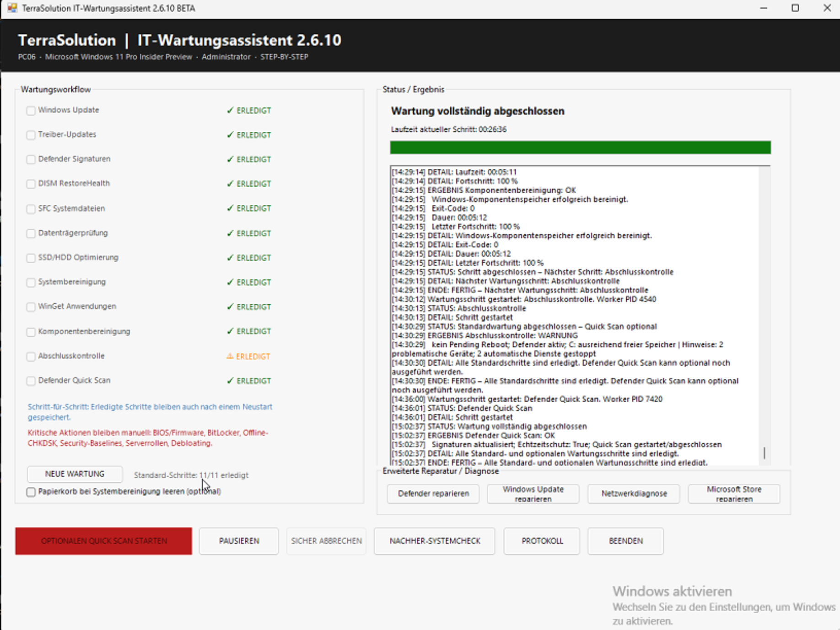Click the green checkmark next to DISM RestoreHealth

pyautogui.click(x=230, y=183)
